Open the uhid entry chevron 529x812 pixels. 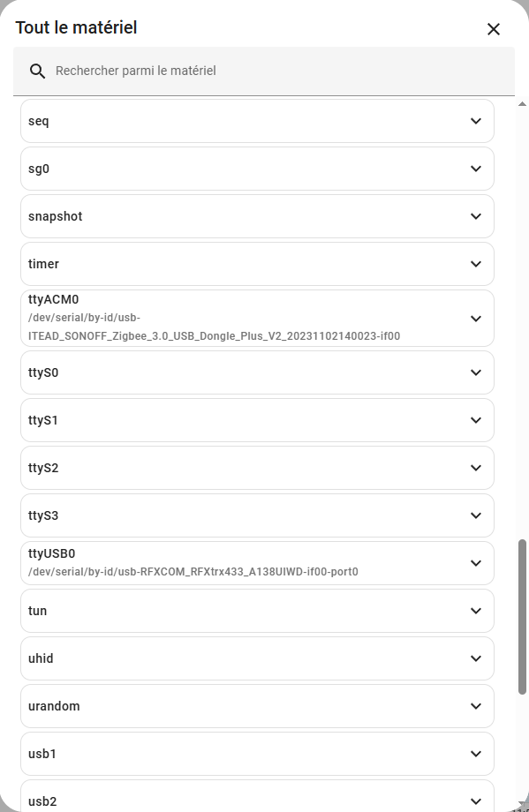pos(476,658)
